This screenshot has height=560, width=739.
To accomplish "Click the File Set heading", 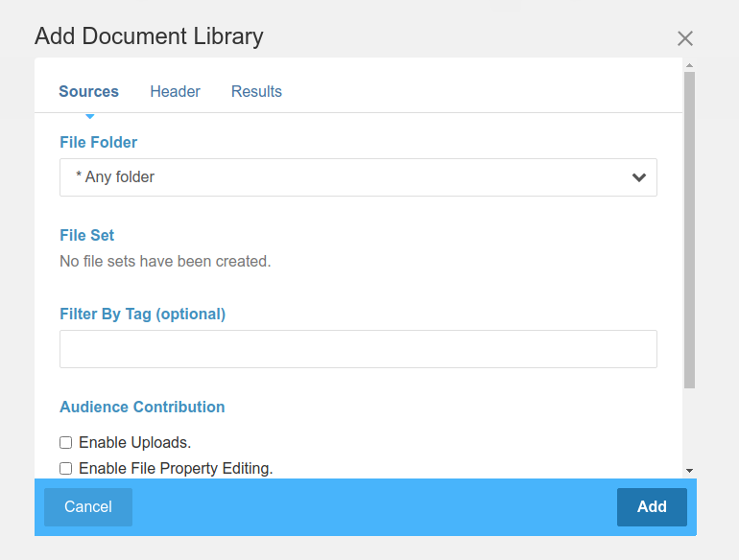I will click(86, 235).
